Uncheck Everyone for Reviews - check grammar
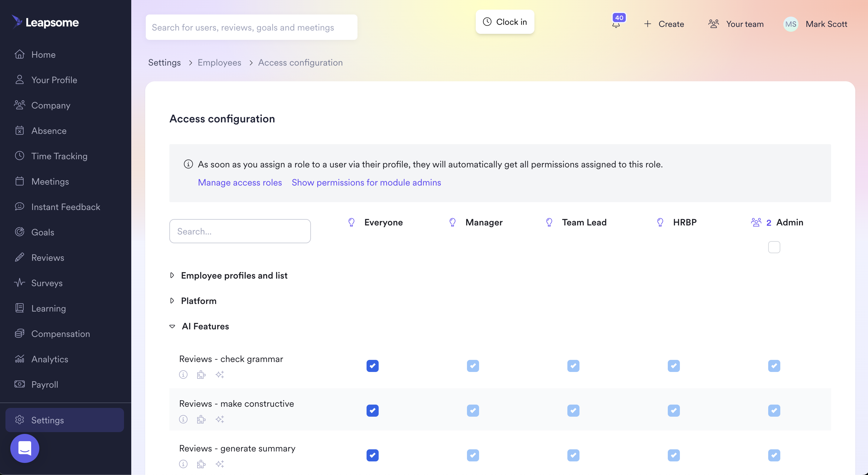Screen dimensions: 868x475 point(372,366)
